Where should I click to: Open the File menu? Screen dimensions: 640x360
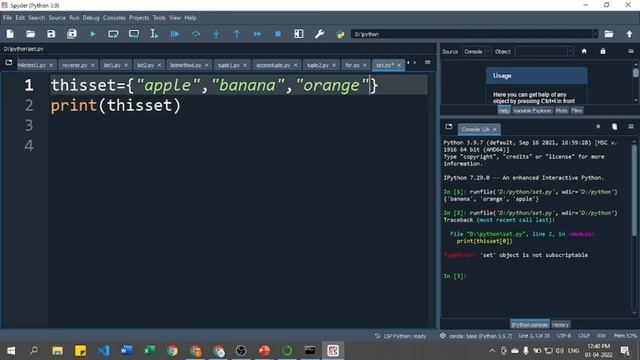coord(7,18)
